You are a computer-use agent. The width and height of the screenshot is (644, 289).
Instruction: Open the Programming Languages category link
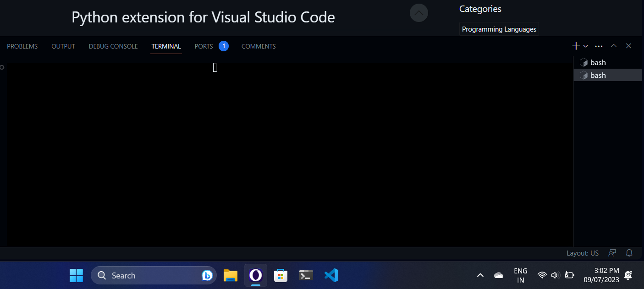point(499,29)
